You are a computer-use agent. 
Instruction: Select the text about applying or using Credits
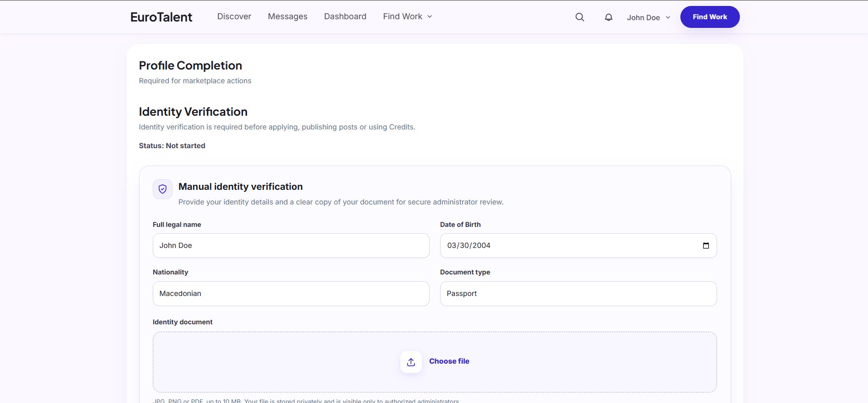(277, 127)
